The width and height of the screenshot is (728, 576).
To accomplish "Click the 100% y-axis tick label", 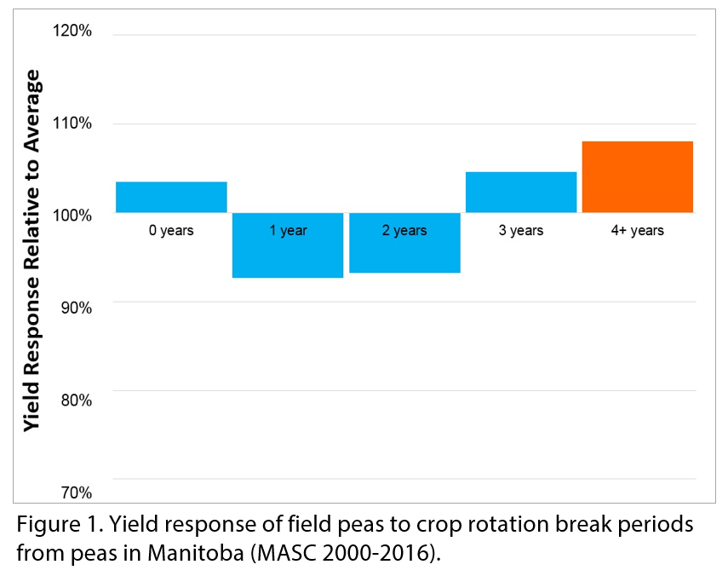I will [x=72, y=216].
